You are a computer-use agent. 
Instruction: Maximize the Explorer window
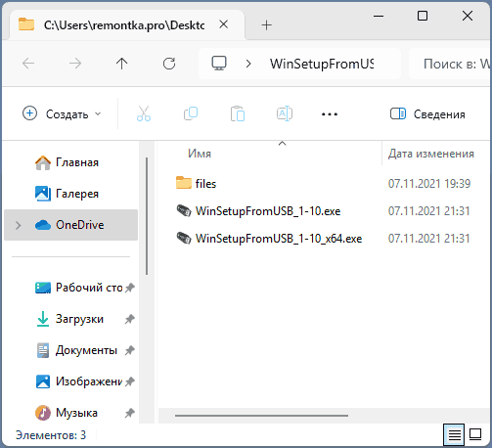pyautogui.click(x=423, y=16)
